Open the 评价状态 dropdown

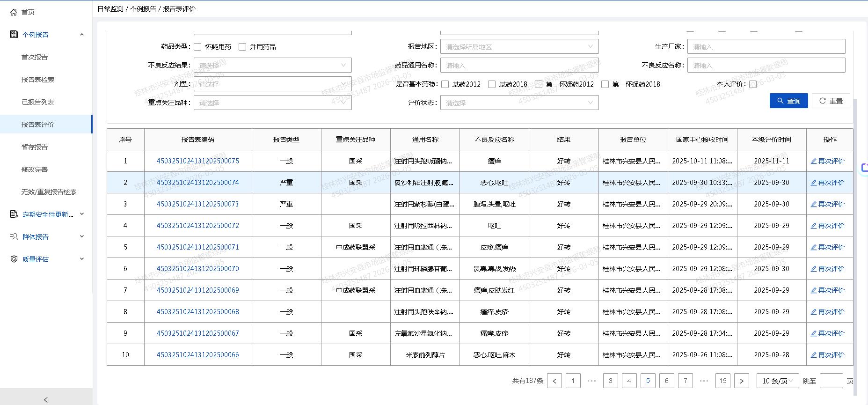click(x=519, y=103)
